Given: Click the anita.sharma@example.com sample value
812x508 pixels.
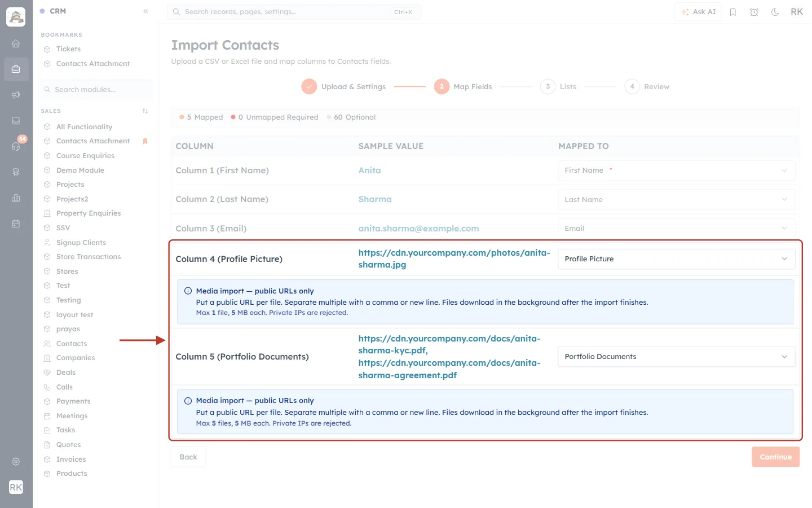Looking at the screenshot, I should tap(418, 229).
